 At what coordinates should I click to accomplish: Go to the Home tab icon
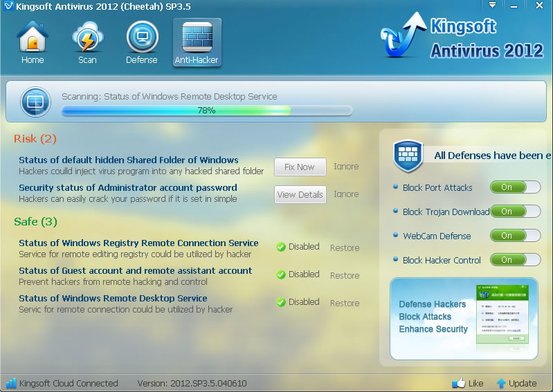32,37
